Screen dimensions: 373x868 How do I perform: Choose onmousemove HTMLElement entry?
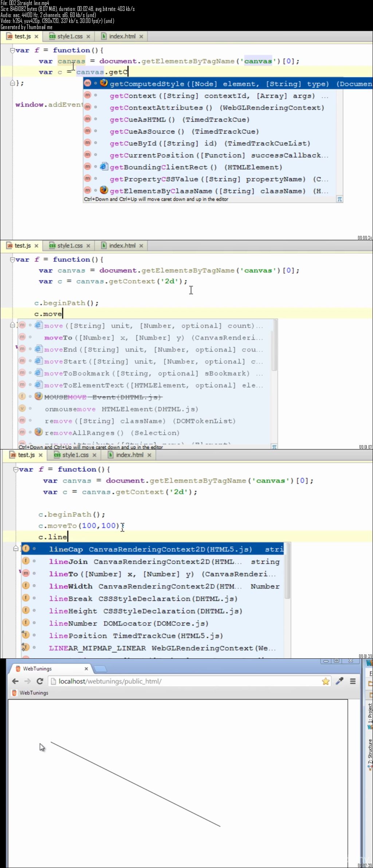(x=145, y=409)
